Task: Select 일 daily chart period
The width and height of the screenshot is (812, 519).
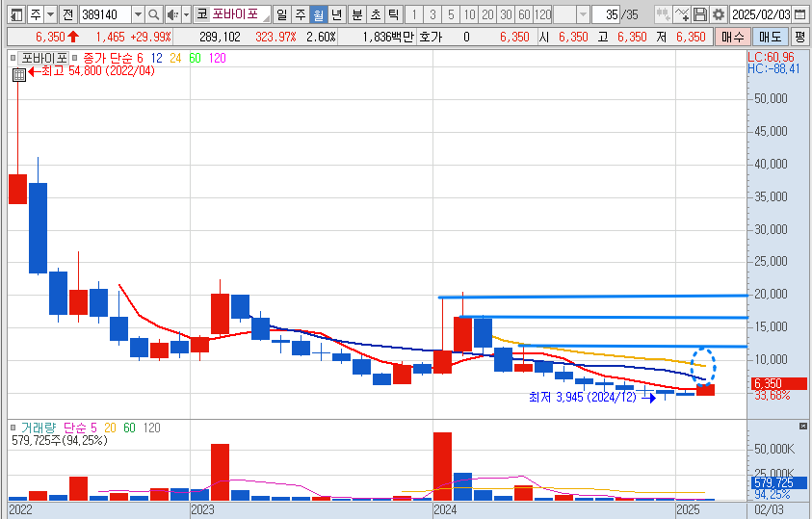Action: (281, 14)
